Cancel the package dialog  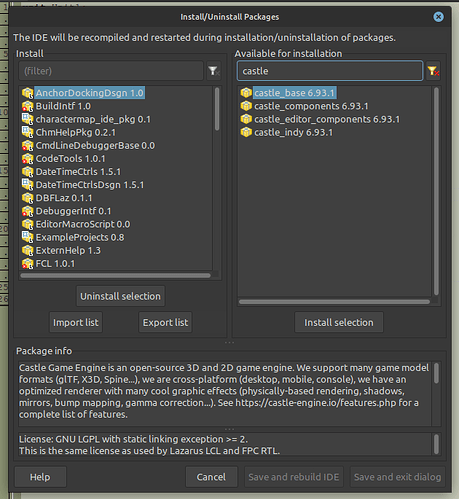[x=211, y=477]
